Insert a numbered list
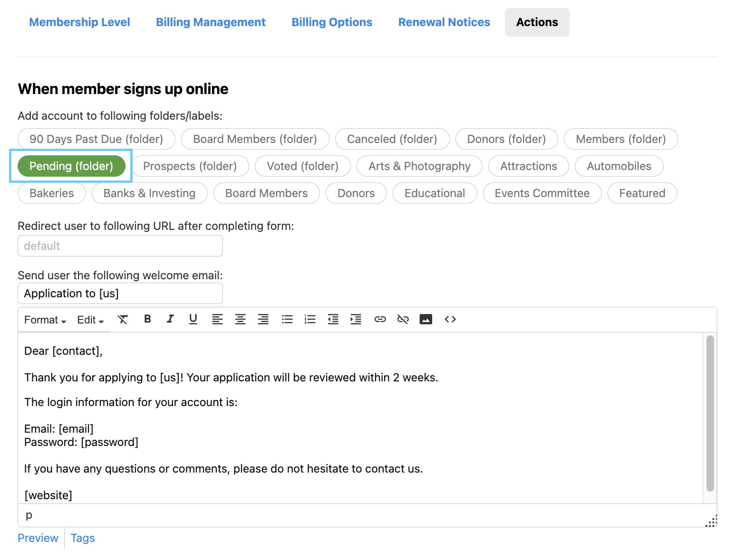734x560 pixels. pyautogui.click(x=310, y=319)
